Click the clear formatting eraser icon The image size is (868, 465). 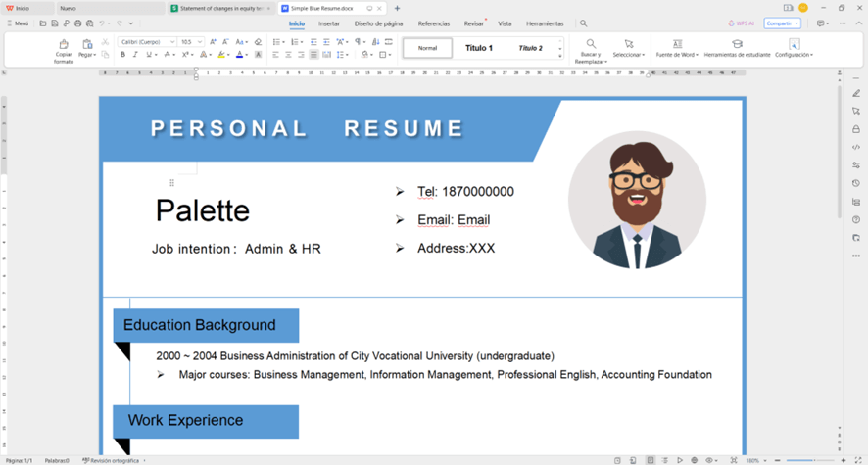pos(258,42)
